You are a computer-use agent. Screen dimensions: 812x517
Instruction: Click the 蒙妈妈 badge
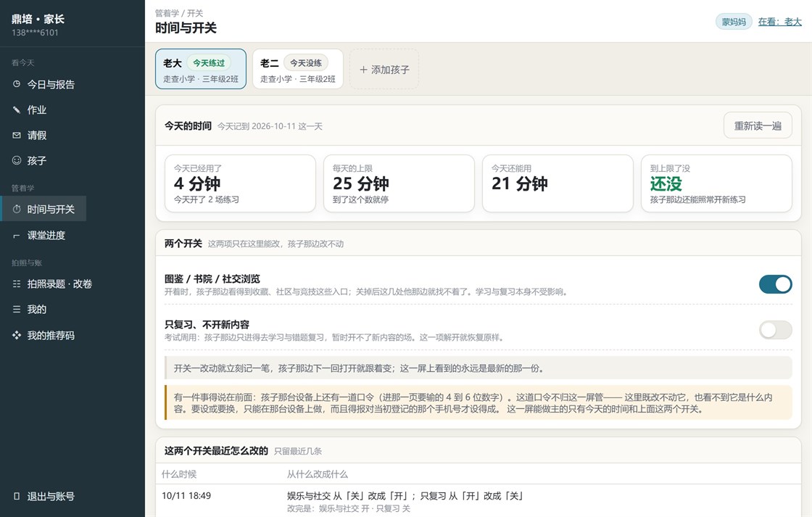tap(734, 22)
